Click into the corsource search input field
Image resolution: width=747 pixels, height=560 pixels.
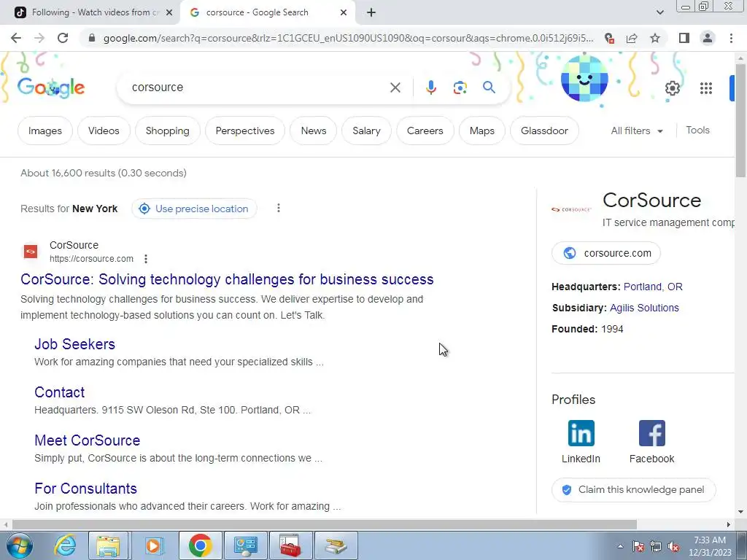click(x=258, y=87)
